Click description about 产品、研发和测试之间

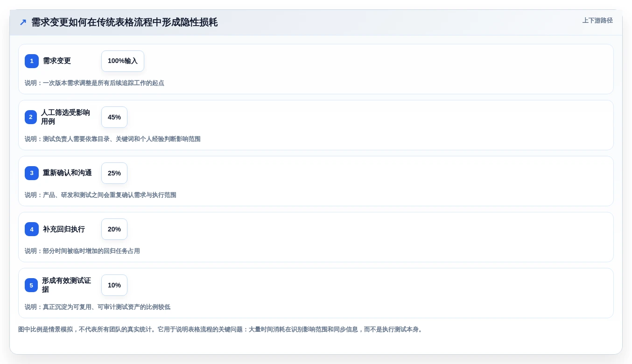pos(100,195)
